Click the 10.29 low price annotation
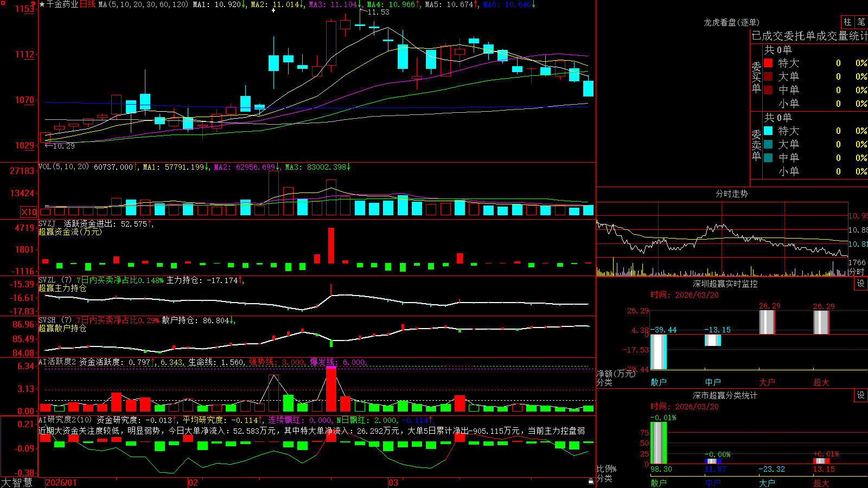Screen dimensions: 868x488 [63, 146]
